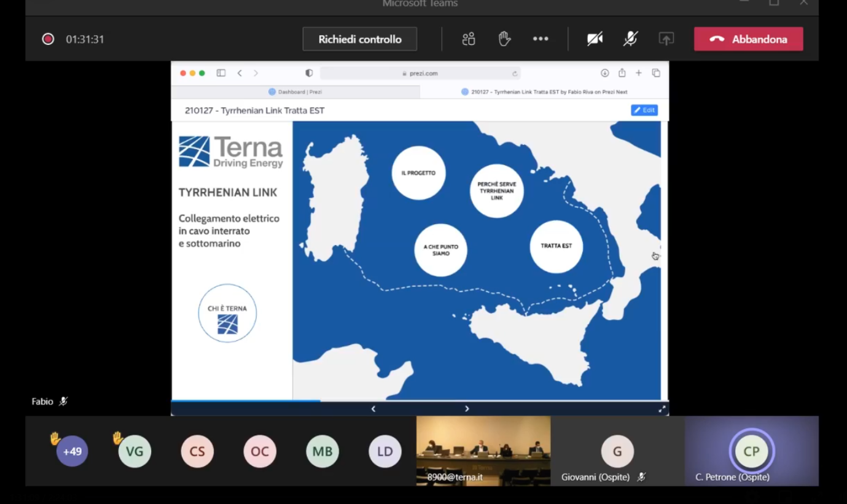Click the 8900@terna.it video thumbnail
This screenshot has width=847, height=504.
pos(483,451)
